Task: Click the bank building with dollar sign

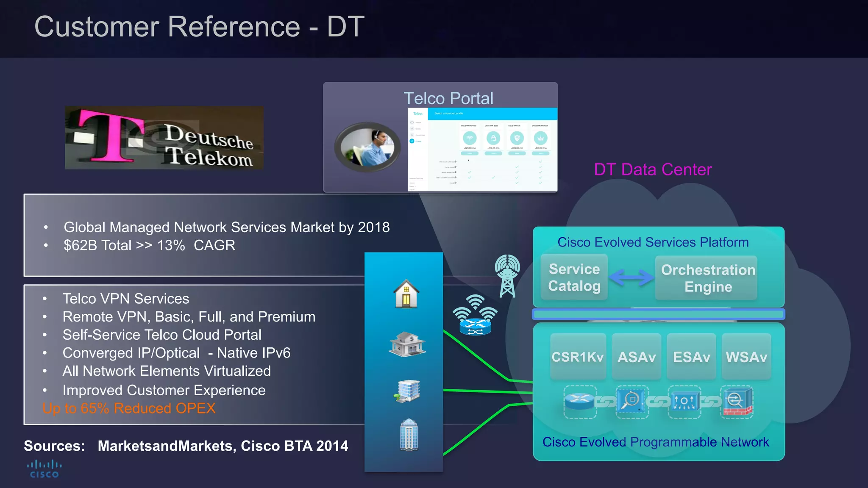Action: (x=407, y=344)
